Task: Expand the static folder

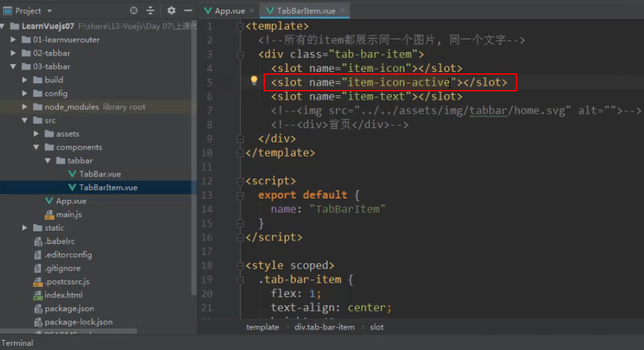Action: (x=25, y=228)
